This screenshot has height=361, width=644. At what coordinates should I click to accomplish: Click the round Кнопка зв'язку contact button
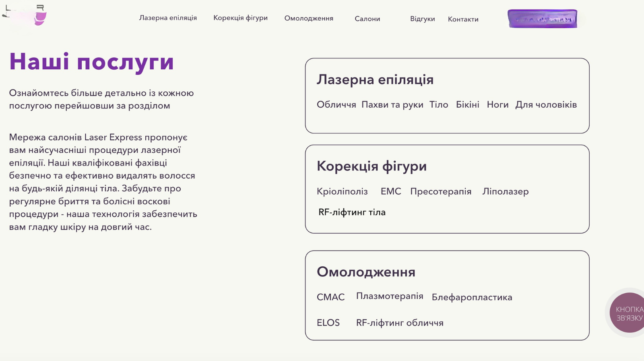[627, 313]
